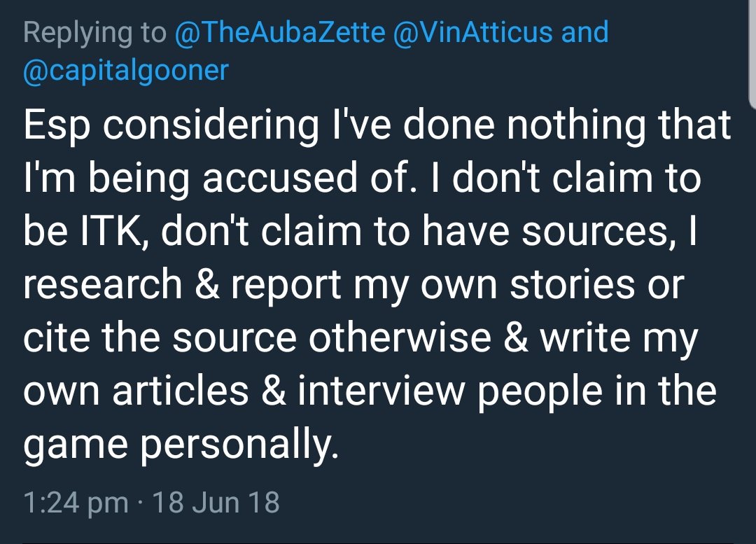The width and height of the screenshot is (756, 544).
Task: Click the 18 Jun 18 date
Action: click(216, 503)
